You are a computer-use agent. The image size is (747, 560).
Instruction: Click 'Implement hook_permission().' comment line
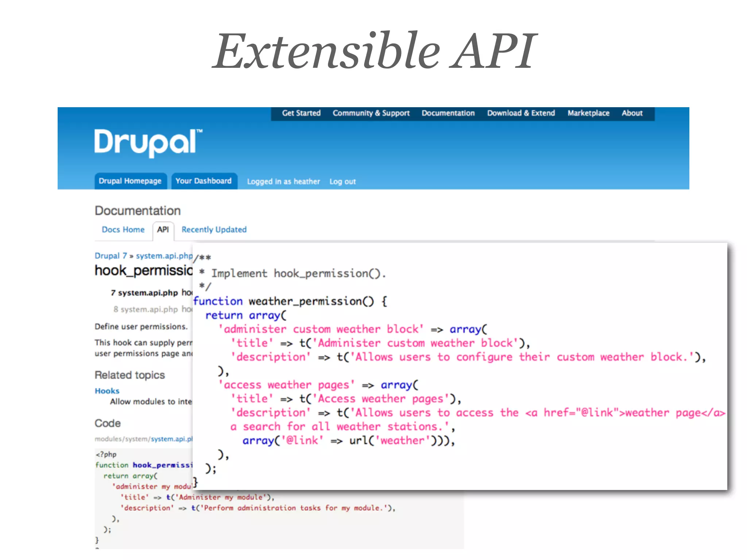click(293, 273)
